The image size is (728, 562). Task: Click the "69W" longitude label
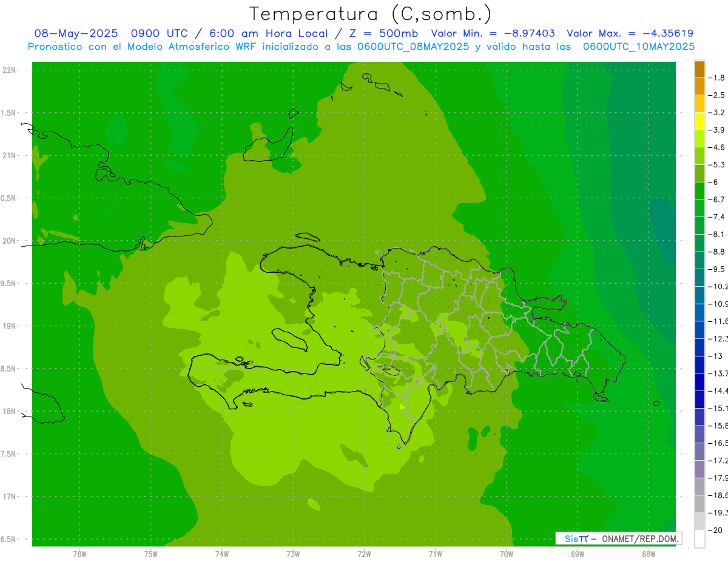pos(578,554)
